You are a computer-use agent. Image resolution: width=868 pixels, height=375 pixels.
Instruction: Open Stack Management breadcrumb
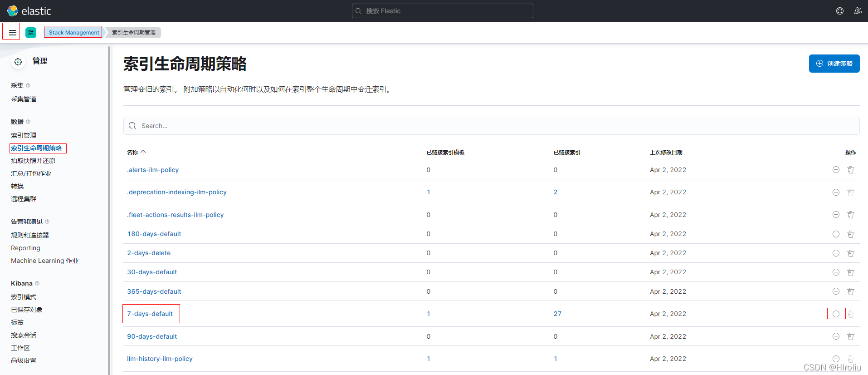(x=74, y=33)
